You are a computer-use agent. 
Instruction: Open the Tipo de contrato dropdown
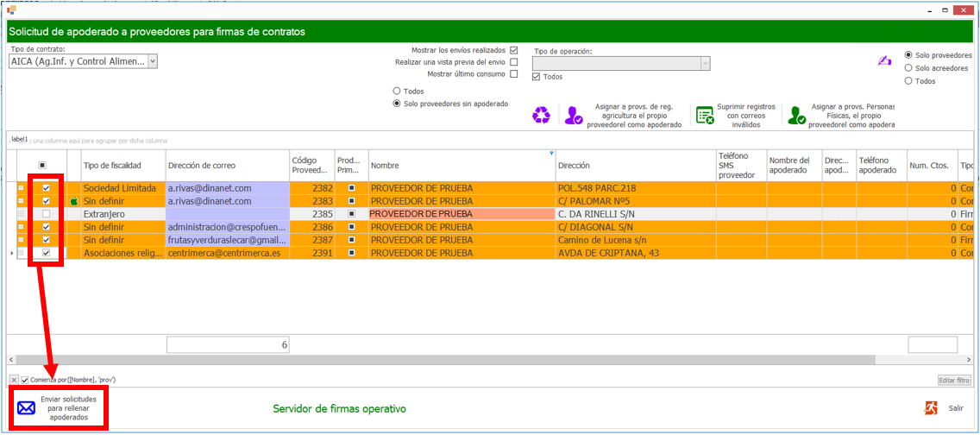click(152, 61)
